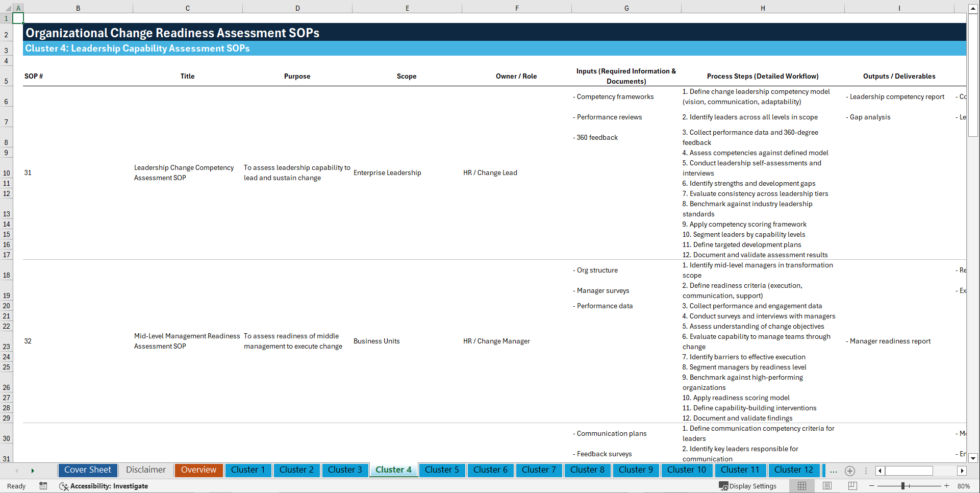
Task: Click the vertical scrollbar down arrow
Action: click(x=974, y=458)
